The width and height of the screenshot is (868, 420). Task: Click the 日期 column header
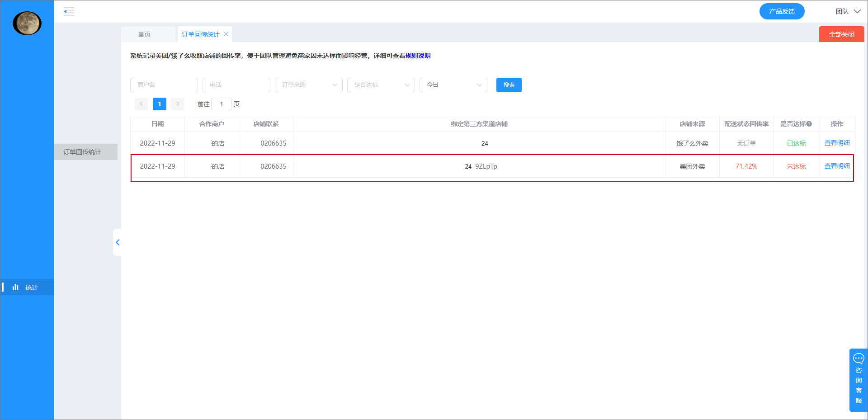(157, 124)
